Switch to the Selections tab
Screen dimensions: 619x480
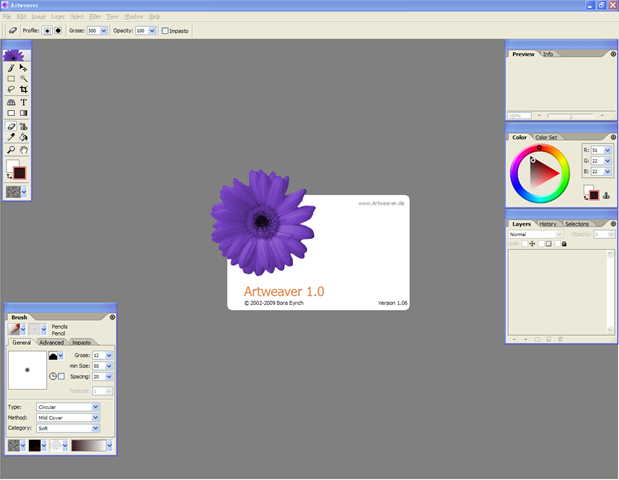point(577,224)
